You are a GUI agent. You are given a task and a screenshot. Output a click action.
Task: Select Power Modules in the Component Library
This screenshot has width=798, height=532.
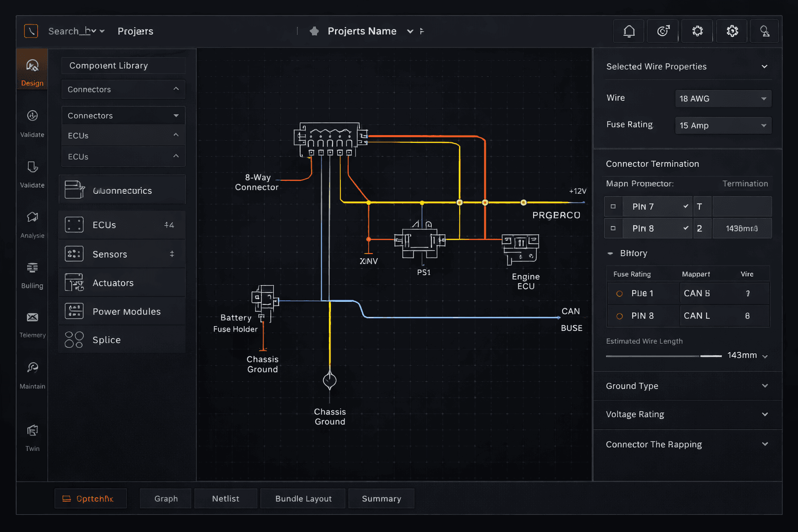126,311
